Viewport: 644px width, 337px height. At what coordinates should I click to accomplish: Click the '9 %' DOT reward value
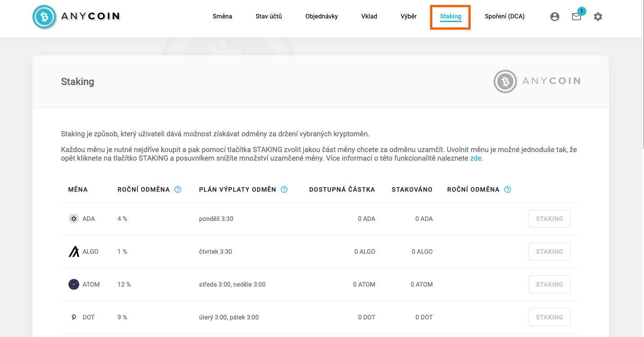point(122,317)
